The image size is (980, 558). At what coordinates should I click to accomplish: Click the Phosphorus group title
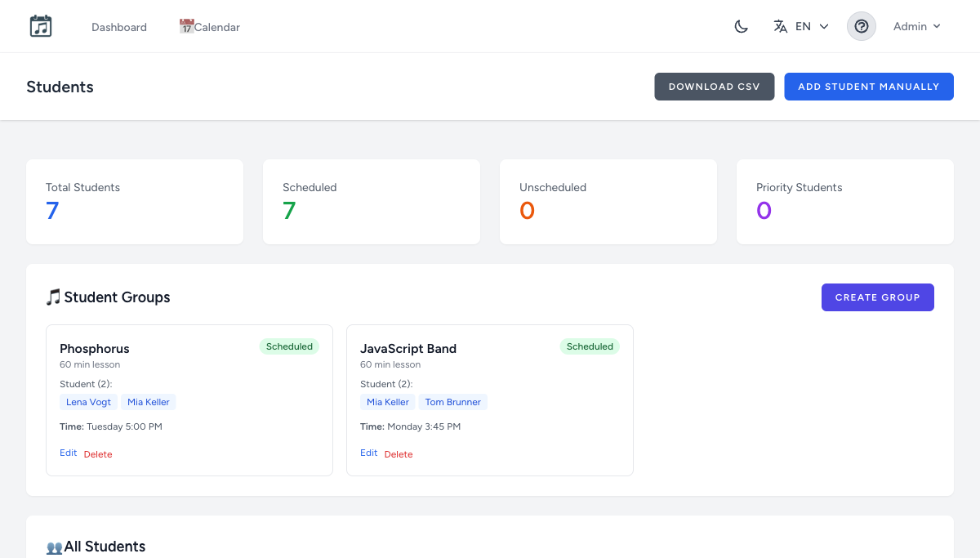[x=95, y=349]
